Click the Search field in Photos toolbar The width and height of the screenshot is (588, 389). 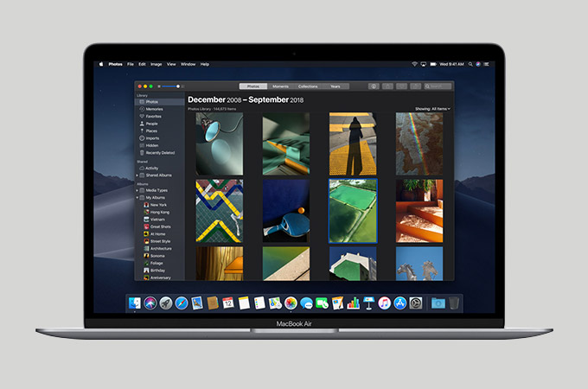438,86
